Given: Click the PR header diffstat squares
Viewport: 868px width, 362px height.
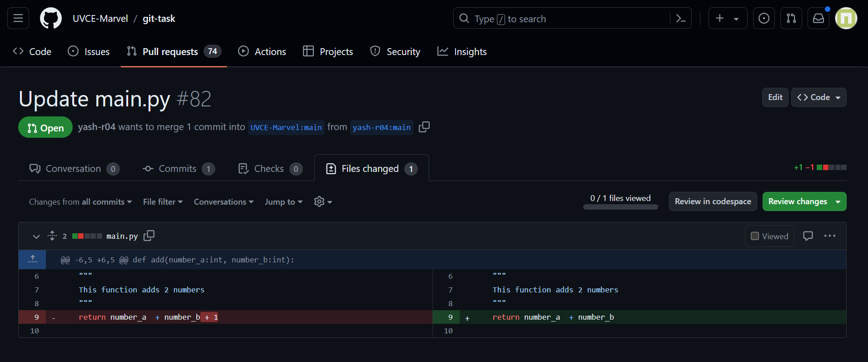Looking at the screenshot, I should pyautogui.click(x=831, y=167).
